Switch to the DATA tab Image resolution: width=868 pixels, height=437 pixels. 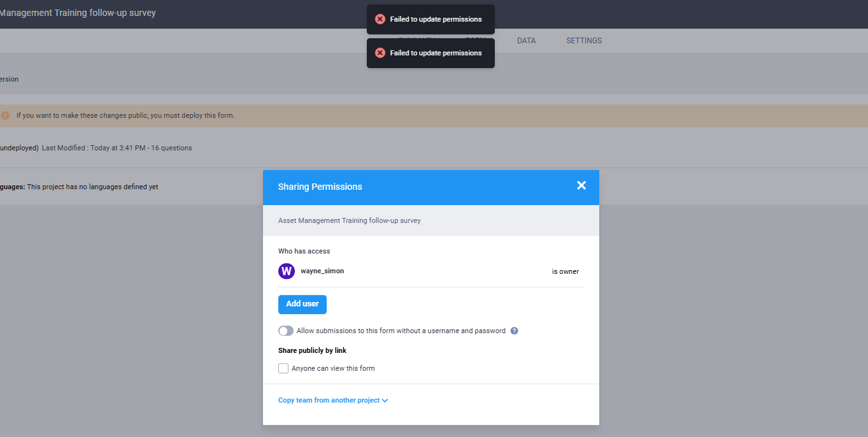pyautogui.click(x=526, y=41)
